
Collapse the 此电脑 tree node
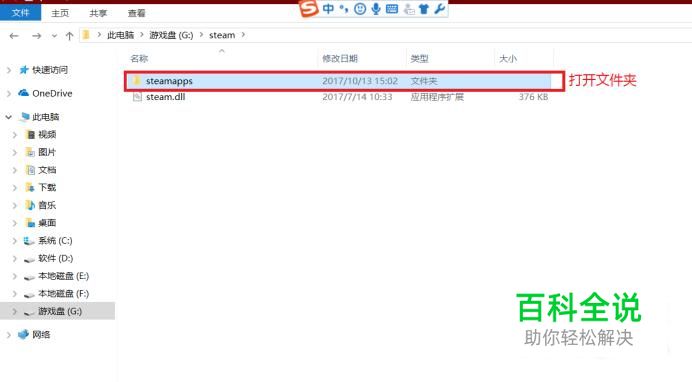8,117
